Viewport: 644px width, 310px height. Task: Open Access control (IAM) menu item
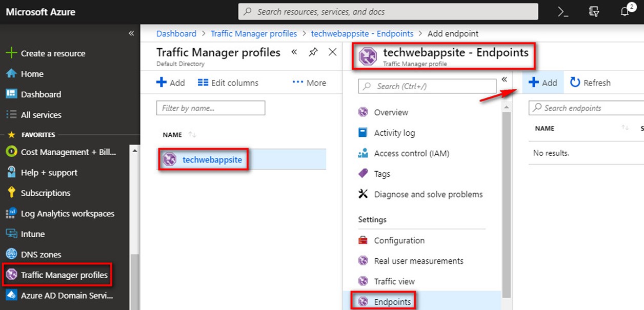coord(412,153)
